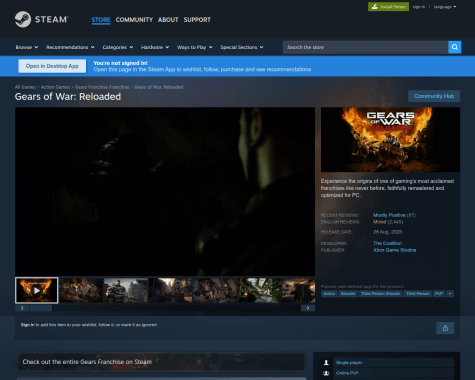The height and width of the screenshot is (380, 475).
Task: Select the fifth screenshot thumbnail
Action: pos(215,290)
